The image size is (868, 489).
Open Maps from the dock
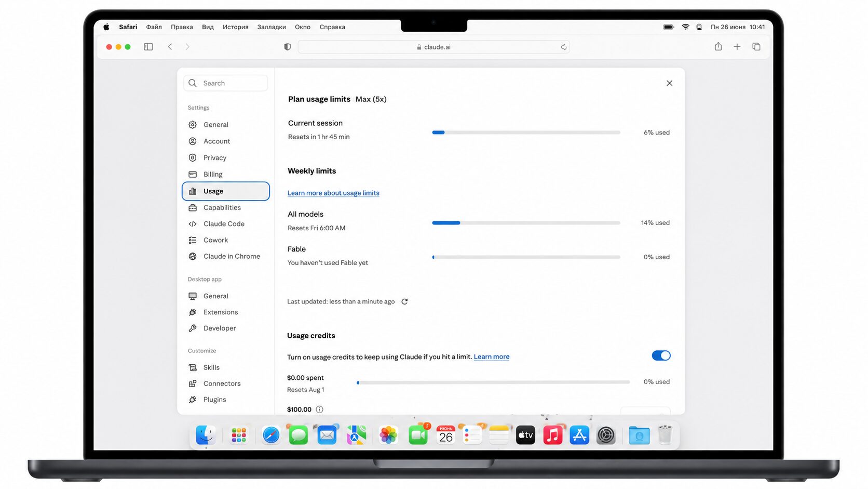pyautogui.click(x=357, y=435)
